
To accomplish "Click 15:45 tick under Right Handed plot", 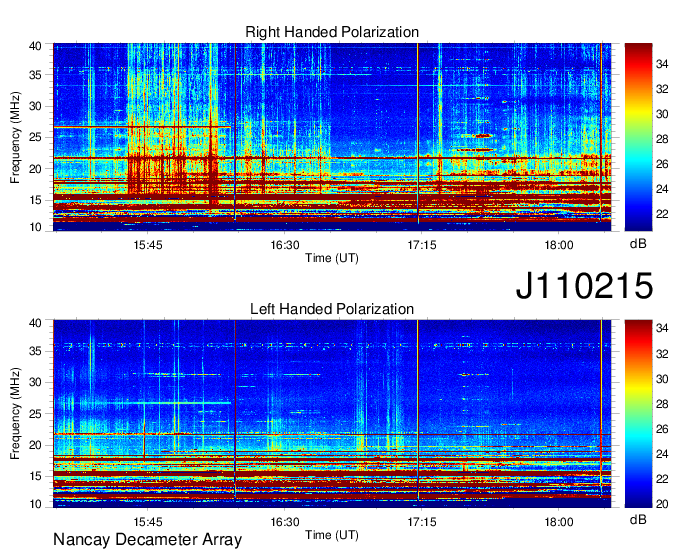I will coord(148,245).
